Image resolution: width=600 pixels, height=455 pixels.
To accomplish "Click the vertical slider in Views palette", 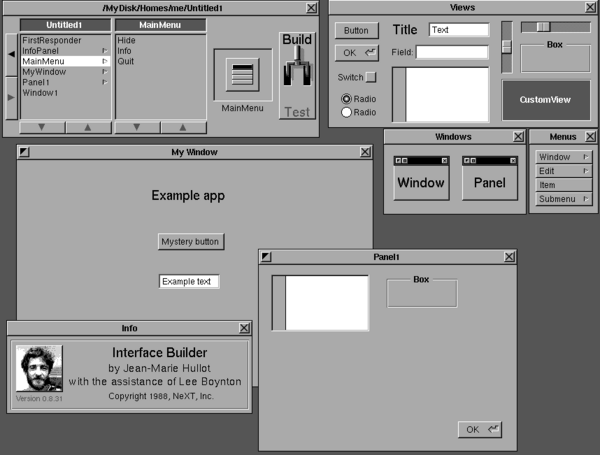I will pos(507,47).
